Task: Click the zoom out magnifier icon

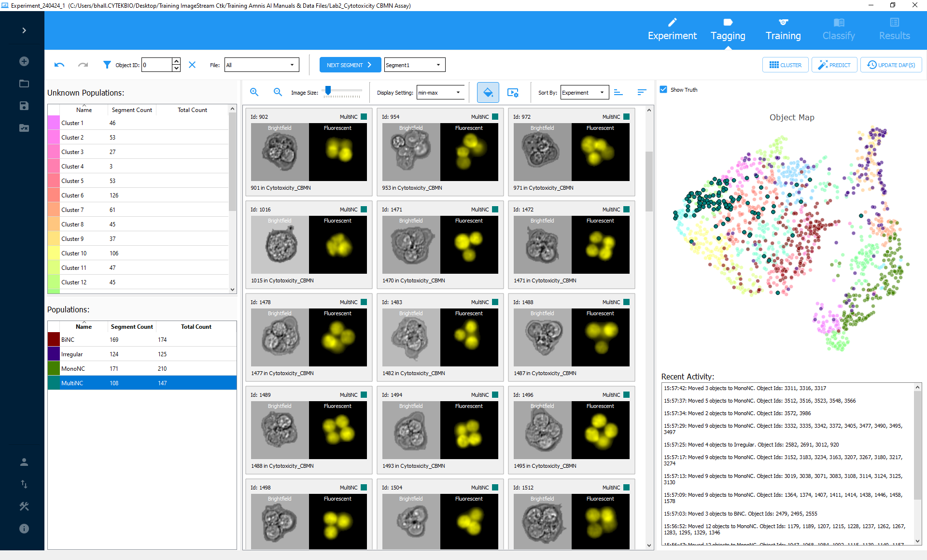Action: 276,93
